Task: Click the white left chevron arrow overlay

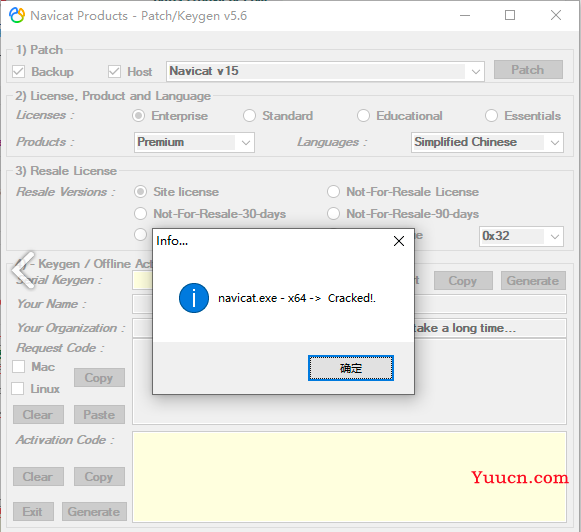Action: [23, 270]
